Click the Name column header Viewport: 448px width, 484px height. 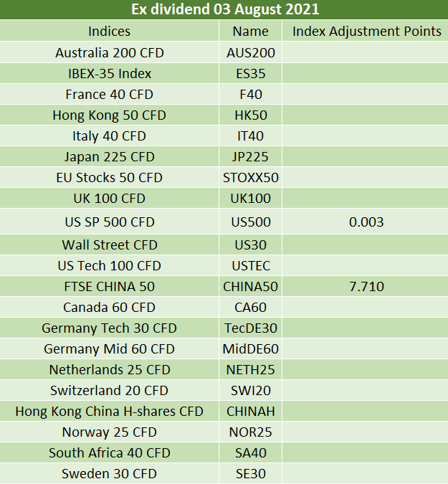pos(251,31)
